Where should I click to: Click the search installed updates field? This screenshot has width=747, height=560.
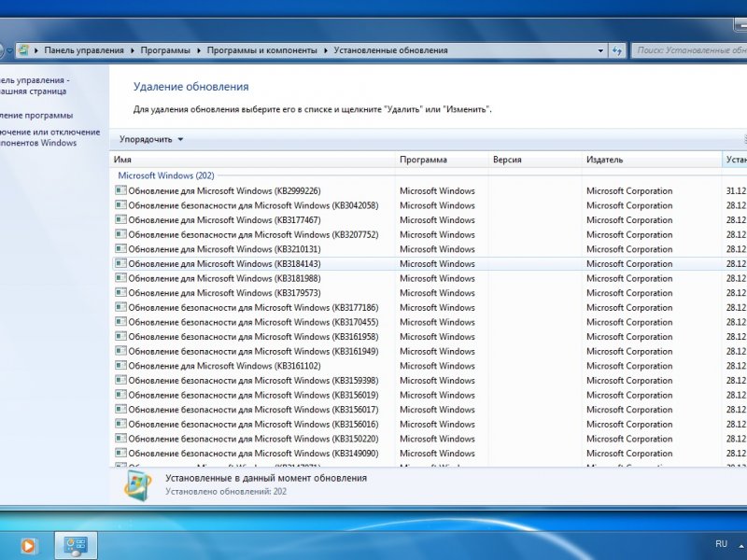click(x=690, y=50)
